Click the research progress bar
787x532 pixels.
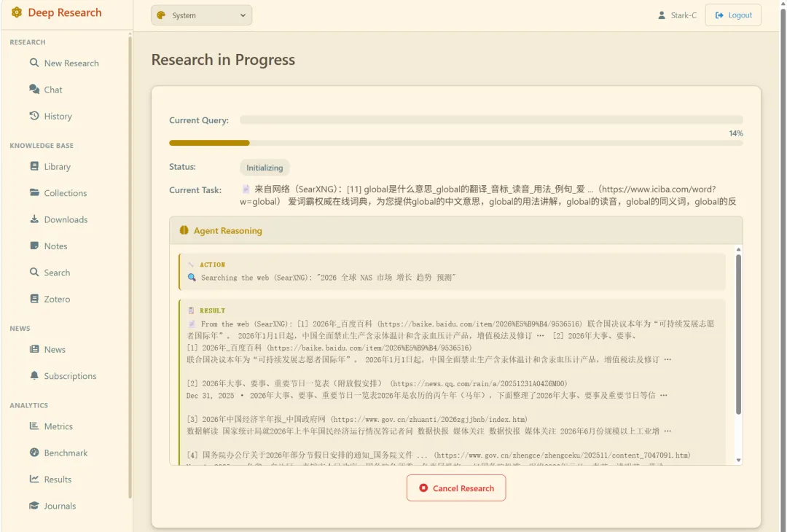click(455, 143)
